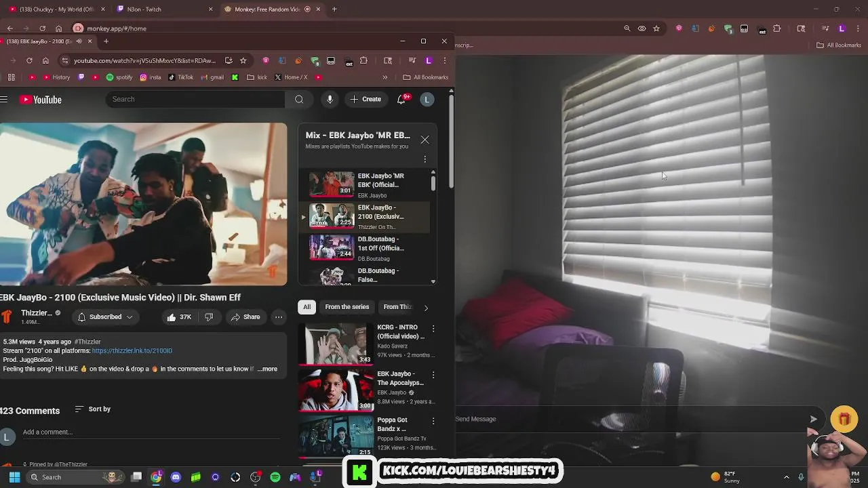Open the History bookmark

tap(57, 77)
